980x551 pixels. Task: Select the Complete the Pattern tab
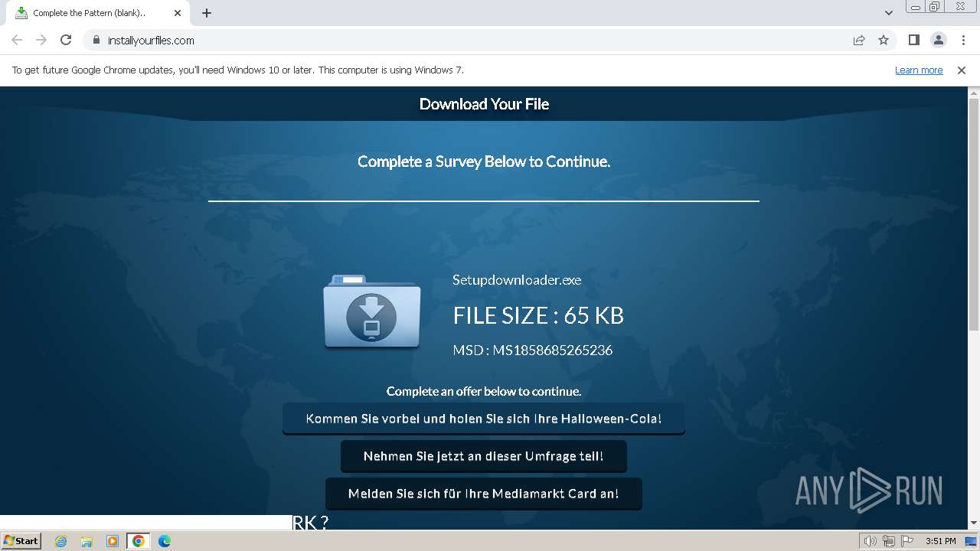pyautogui.click(x=98, y=13)
